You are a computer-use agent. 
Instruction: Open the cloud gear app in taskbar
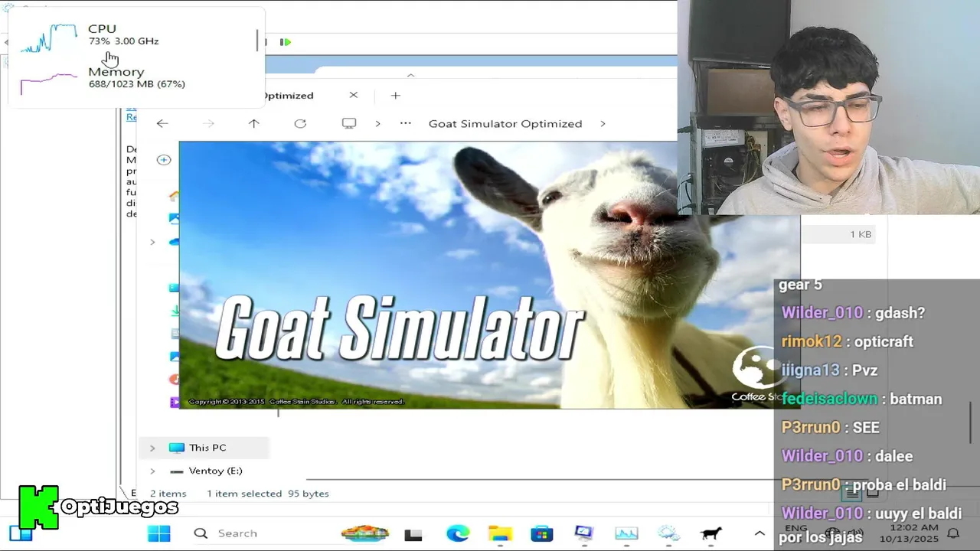[x=668, y=533]
